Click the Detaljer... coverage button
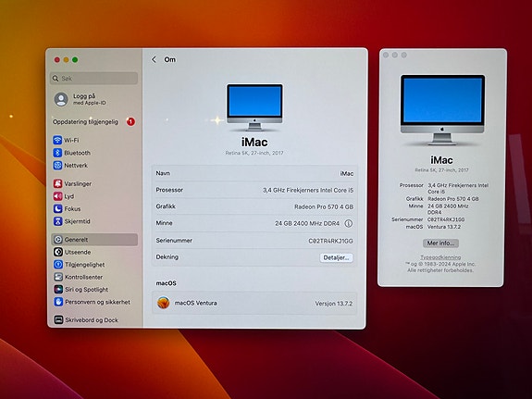The height and width of the screenshot is (399, 532). (x=336, y=257)
